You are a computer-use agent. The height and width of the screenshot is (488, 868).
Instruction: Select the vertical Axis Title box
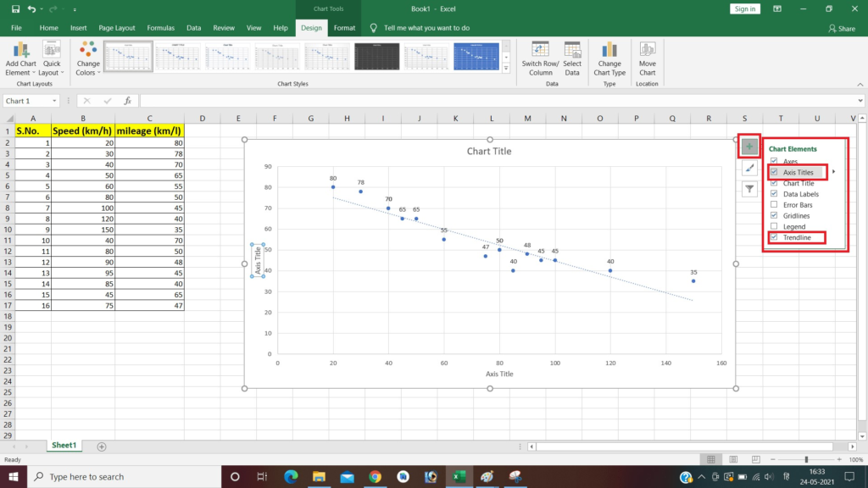258,260
